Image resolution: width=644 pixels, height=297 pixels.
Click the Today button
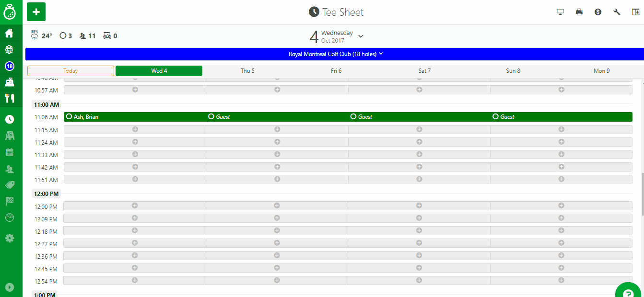pos(70,71)
